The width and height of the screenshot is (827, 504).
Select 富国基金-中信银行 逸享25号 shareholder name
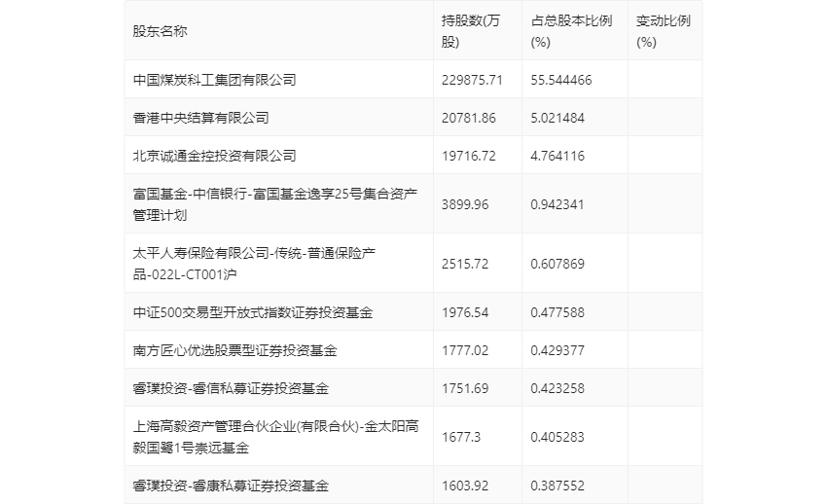(274, 204)
